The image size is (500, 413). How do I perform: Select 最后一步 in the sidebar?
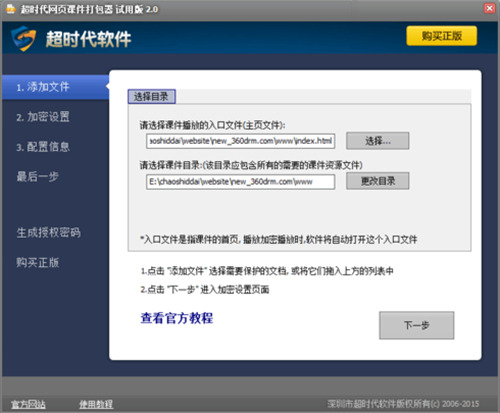click(x=38, y=176)
